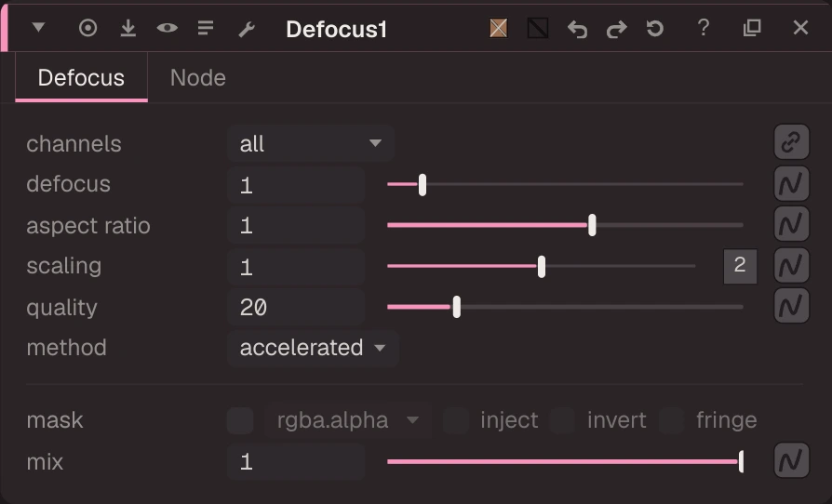Open the defocus animation curve button
Image resolution: width=832 pixels, height=504 pixels.
click(x=791, y=183)
